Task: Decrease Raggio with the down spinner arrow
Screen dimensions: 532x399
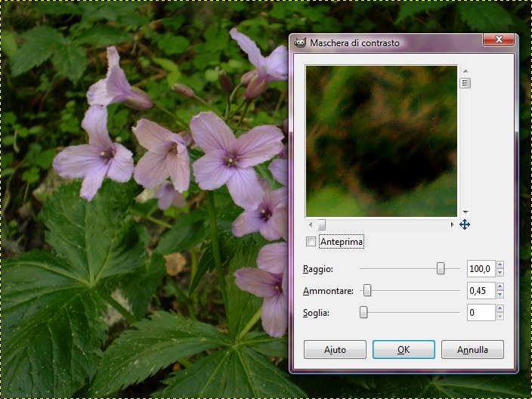Action: click(x=500, y=273)
